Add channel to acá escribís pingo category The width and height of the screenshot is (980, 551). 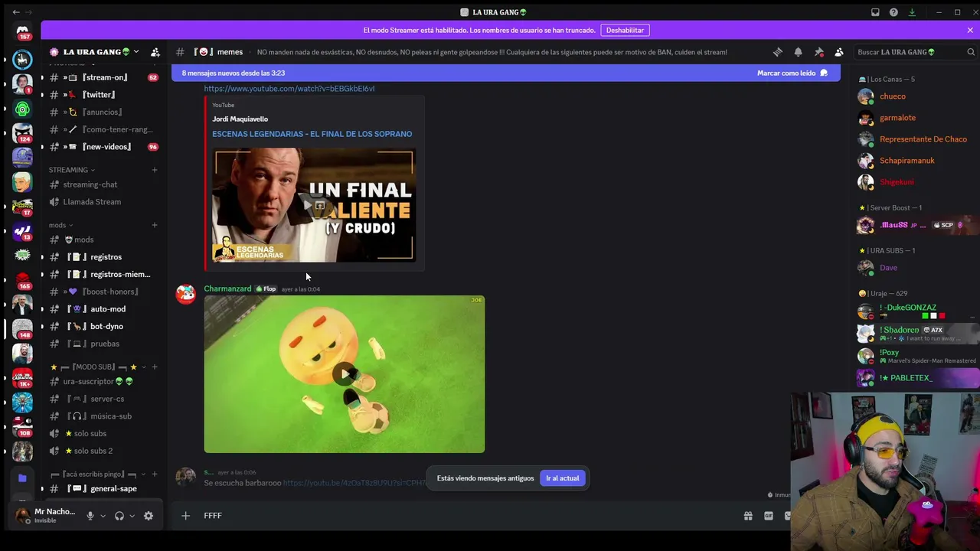[155, 474]
